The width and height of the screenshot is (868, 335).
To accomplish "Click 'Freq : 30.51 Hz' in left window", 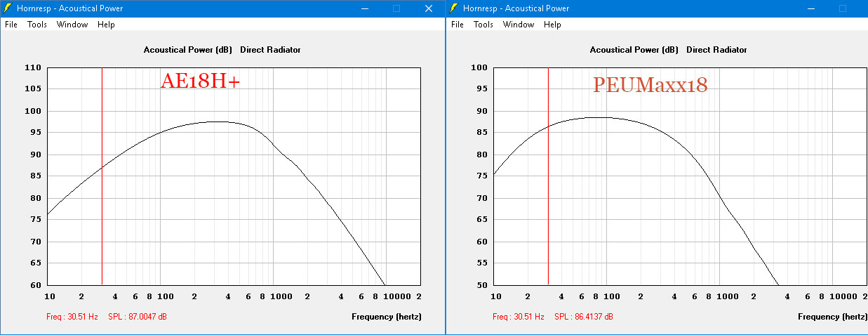I will pyautogui.click(x=72, y=317).
